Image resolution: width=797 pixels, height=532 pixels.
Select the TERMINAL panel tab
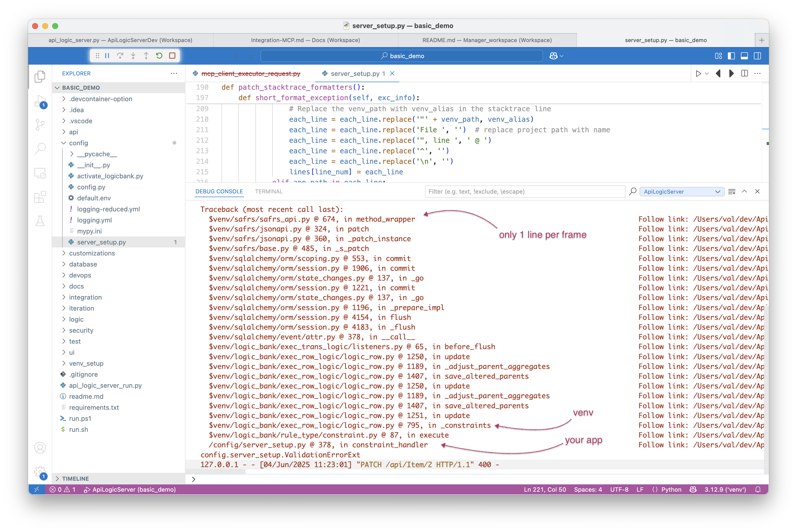pos(268,191)
